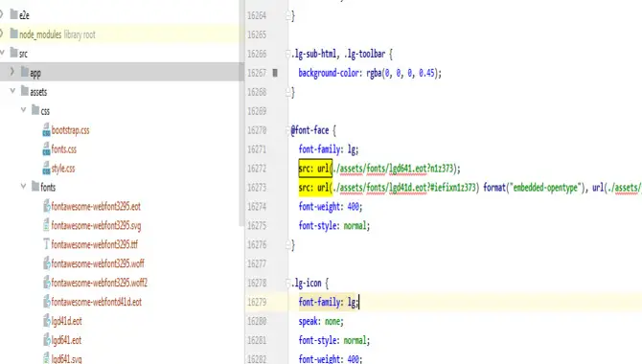Screen dimensions: 642x364
Task: Click the fonts.css file icon
Action: [x=46, y=149]
